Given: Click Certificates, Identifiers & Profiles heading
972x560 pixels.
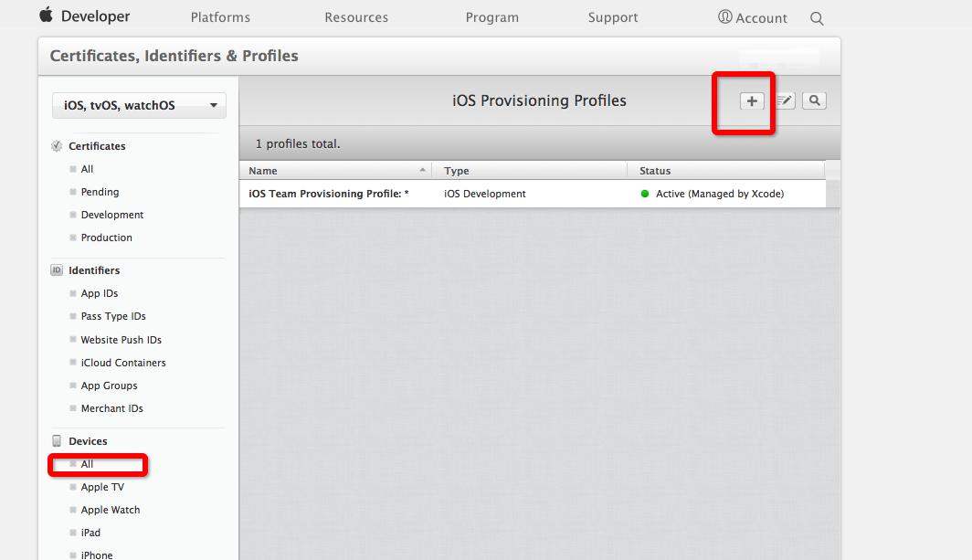Looking at the screenshot, I should click(x=174, y=56).
